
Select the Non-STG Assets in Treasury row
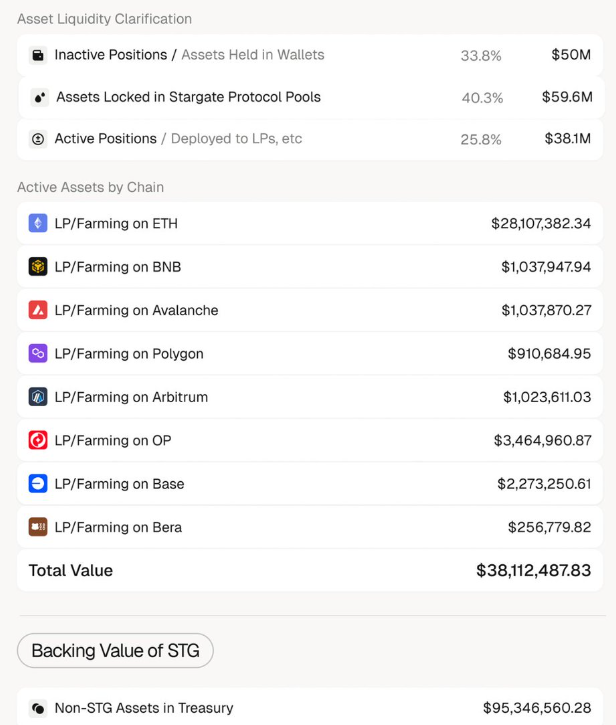coord(310,707)
